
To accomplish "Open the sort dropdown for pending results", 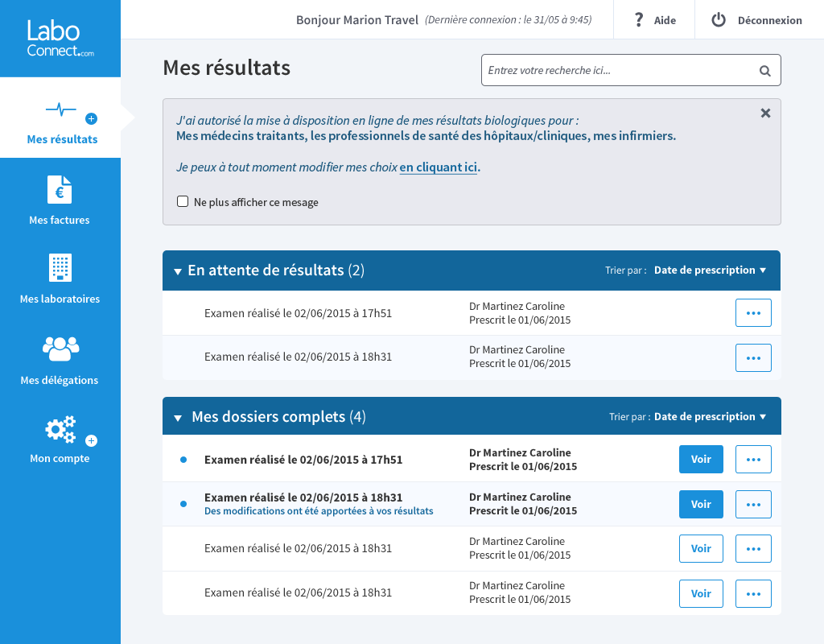I will tap(710, 270).
